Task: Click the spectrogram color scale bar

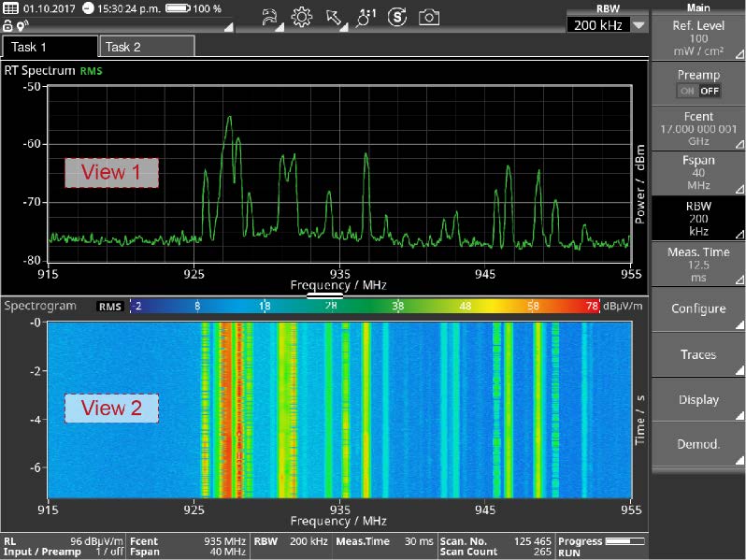Action: click(364, 306)
